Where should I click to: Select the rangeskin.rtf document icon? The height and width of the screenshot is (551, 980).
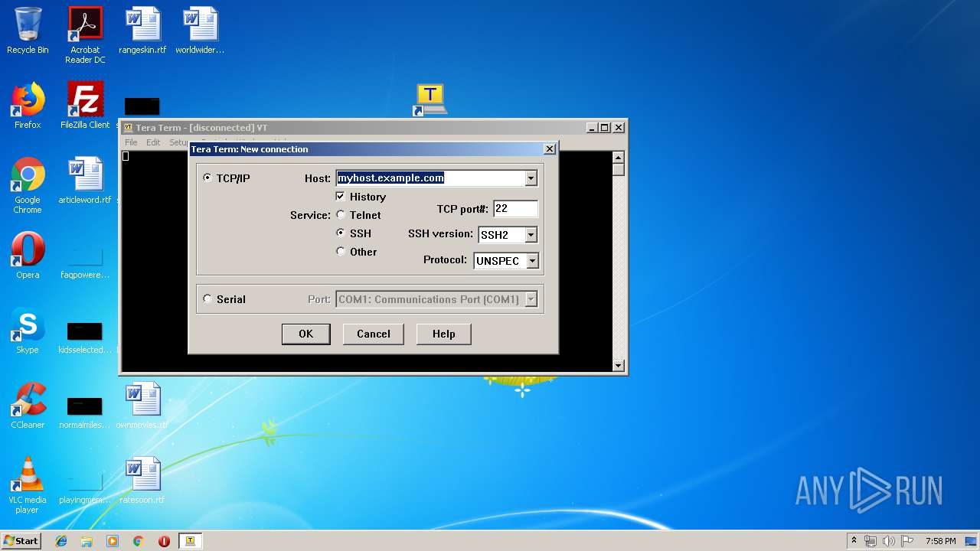(x=142, y=31)
